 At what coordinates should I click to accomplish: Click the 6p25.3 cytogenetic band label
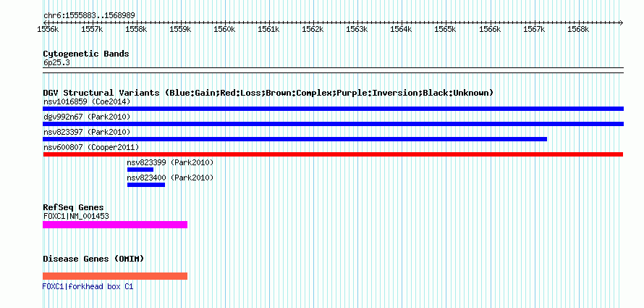pos(56,62)
